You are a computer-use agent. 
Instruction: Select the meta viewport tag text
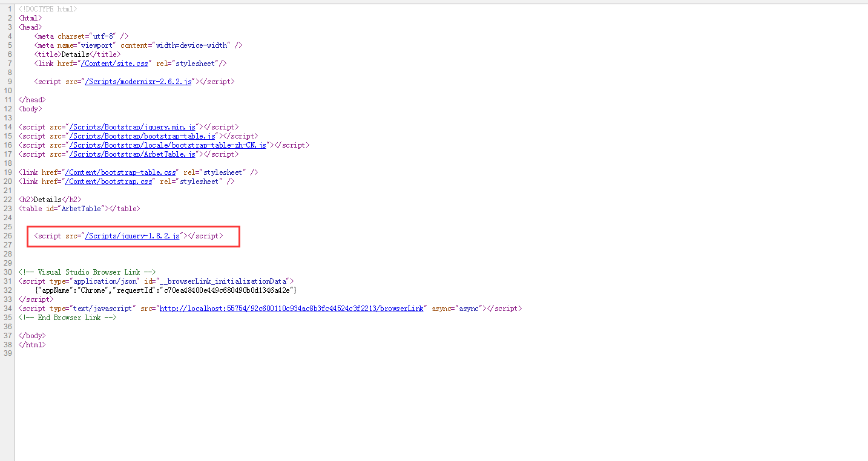pyautogui.click(x=139, y=45)
